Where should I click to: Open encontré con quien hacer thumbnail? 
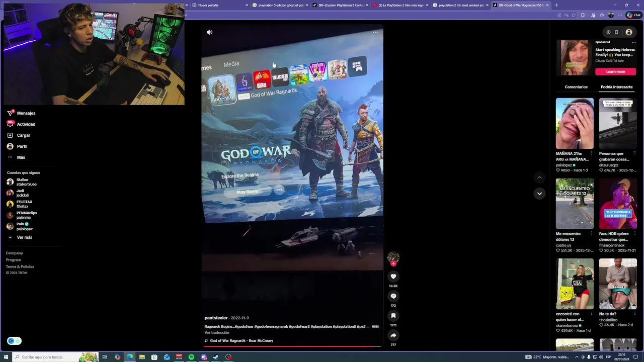(x=575, y=284)
